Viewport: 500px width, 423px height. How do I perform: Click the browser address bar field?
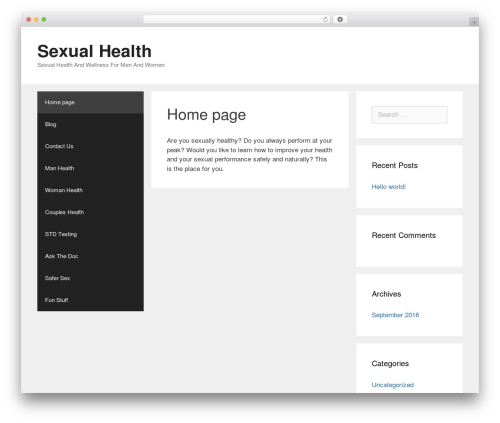tap(237, 20)
